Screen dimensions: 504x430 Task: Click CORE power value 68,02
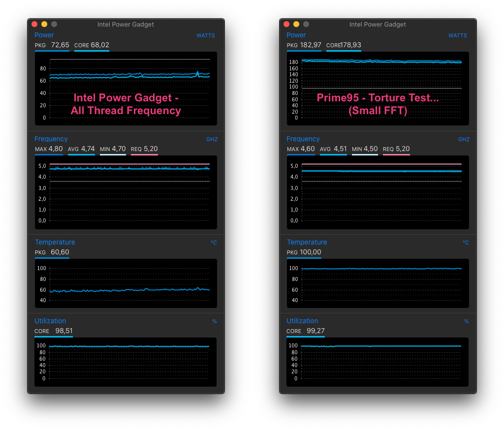[100, 45]
